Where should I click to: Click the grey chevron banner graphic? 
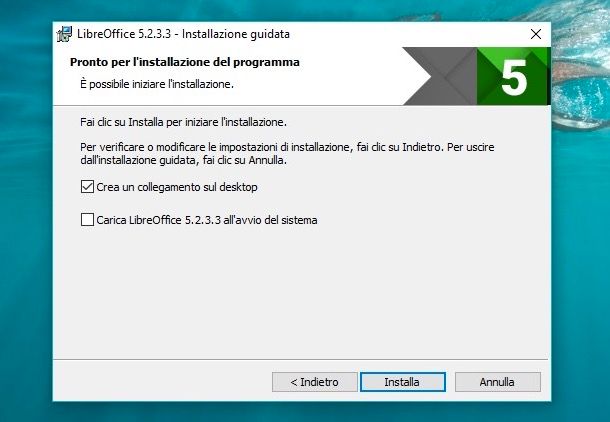coord(440,76)
